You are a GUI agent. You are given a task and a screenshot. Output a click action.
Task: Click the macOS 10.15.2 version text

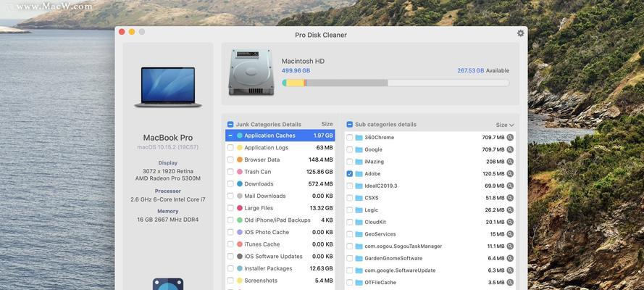[x=168, y=147]
